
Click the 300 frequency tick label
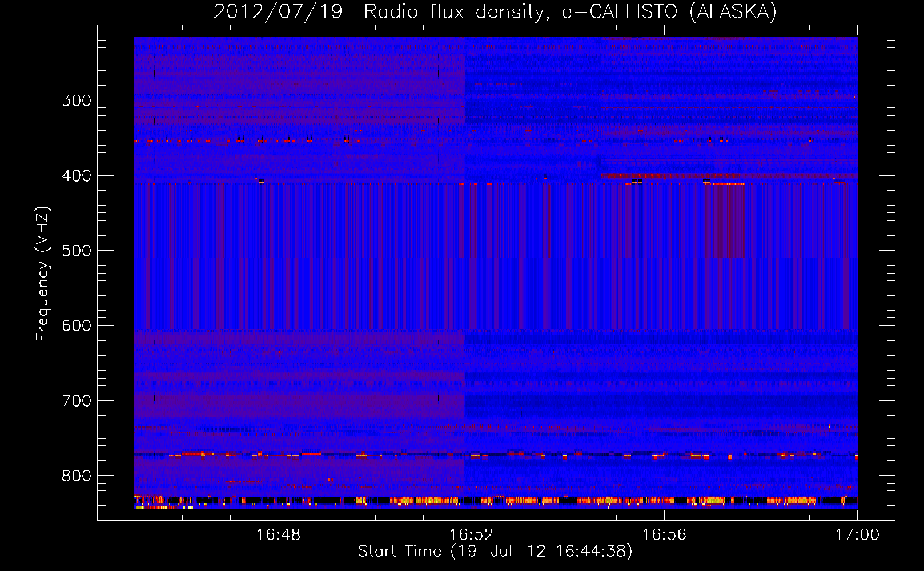coord(77,100)
